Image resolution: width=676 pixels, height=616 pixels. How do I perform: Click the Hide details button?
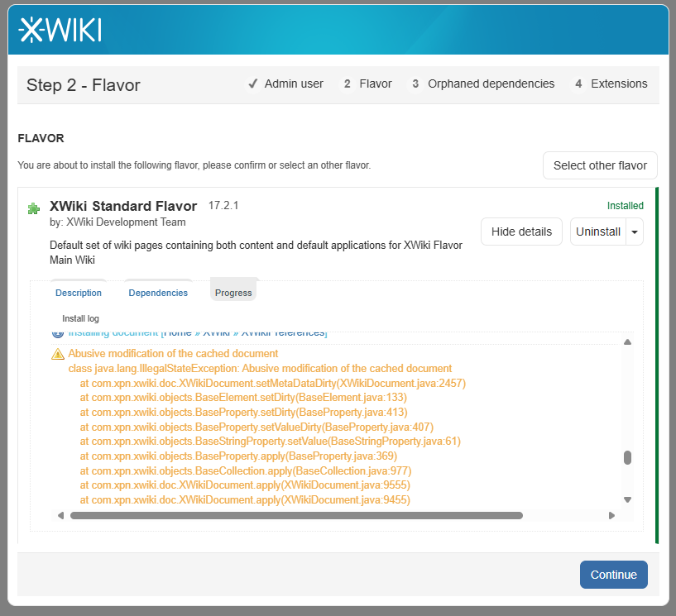tap(521, 232)
